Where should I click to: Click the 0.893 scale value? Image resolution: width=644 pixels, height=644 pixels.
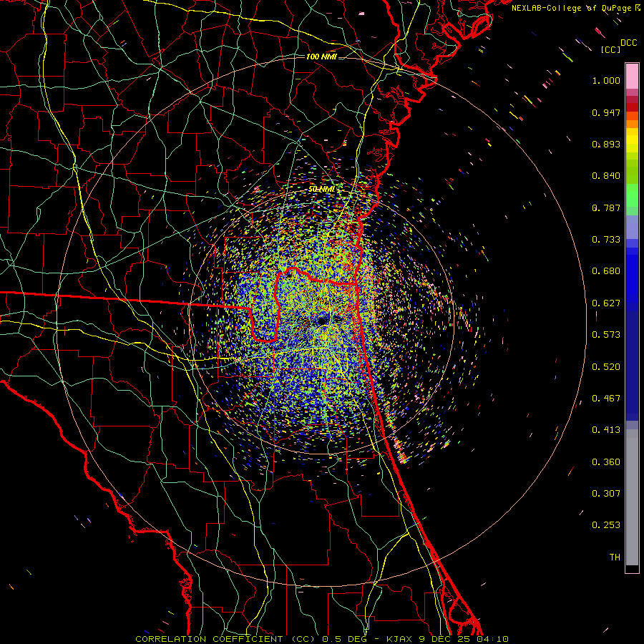606,144
